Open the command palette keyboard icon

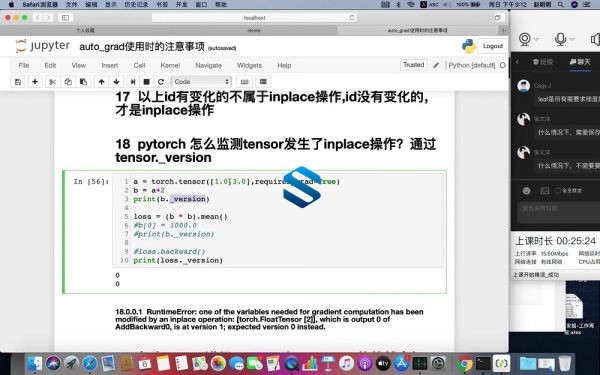[245, 82]
